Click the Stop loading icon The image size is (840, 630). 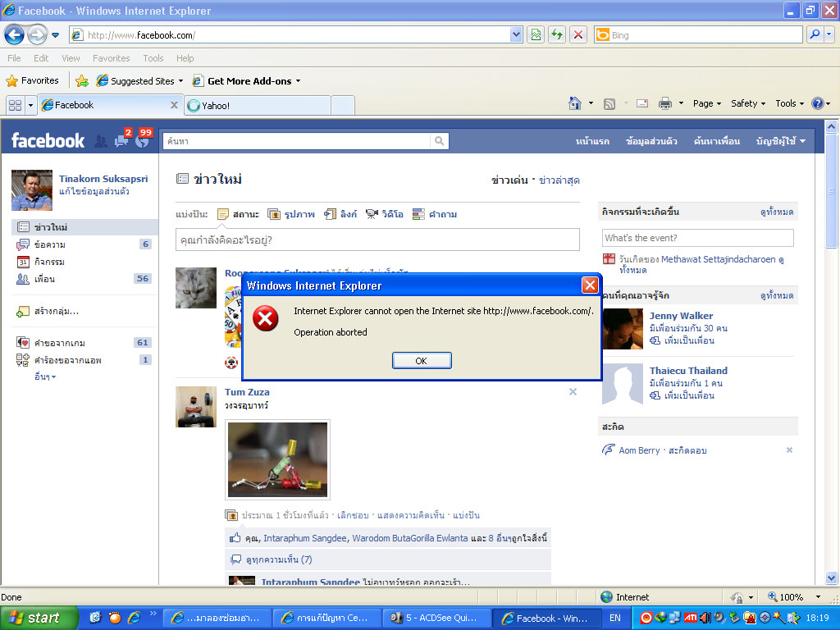(x=578, y=35)
